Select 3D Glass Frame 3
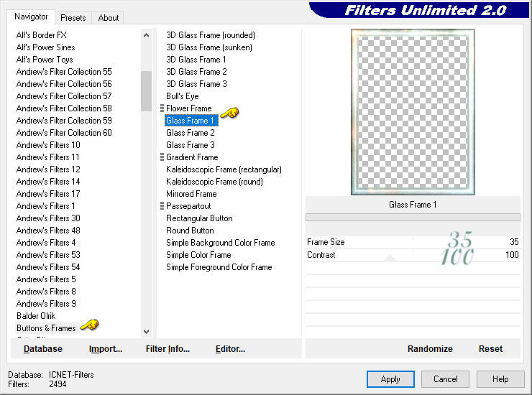The height and width of the screenshot is (395, 532). [x=196, y=84]
